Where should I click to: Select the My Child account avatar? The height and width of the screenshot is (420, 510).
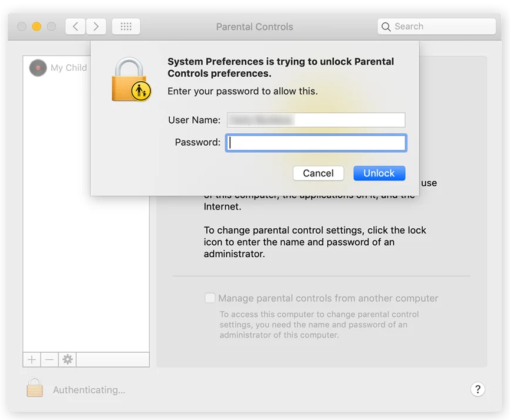coord(38,68)
